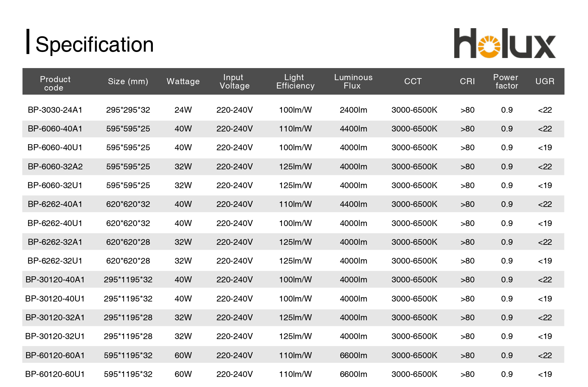This screenshot has width=588, height=387.
Task: Select the Light Efficiency column header
Action: [295, 81]
